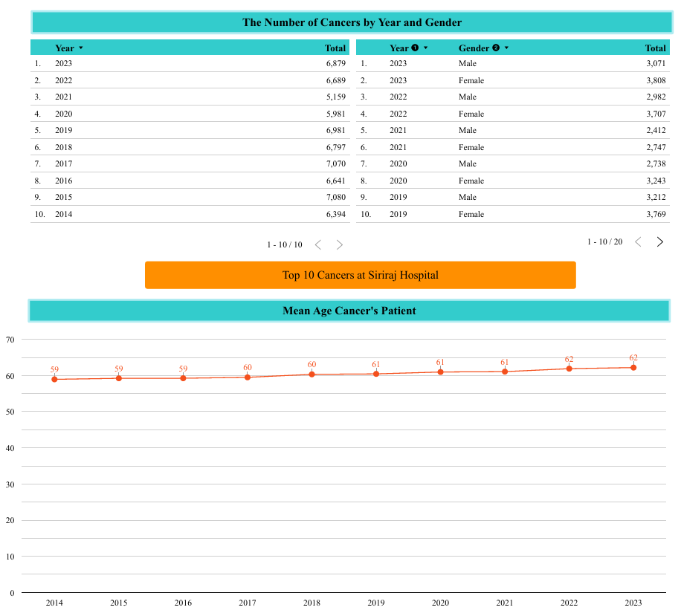This screenshot has width=681, height=616.
Task: Click next page arrow under yearly totals table
Action: [x=340, y=244]
